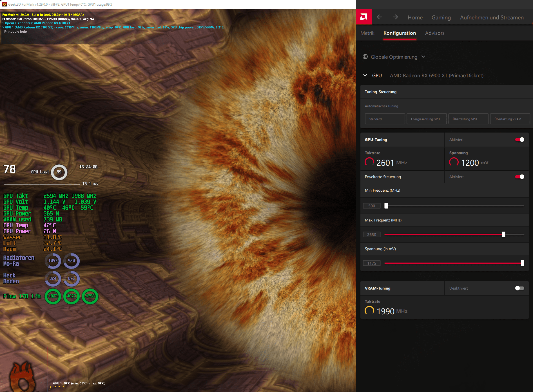
Task: Click the 'OpenGL renderer' info line
Action: coord(36,23)
